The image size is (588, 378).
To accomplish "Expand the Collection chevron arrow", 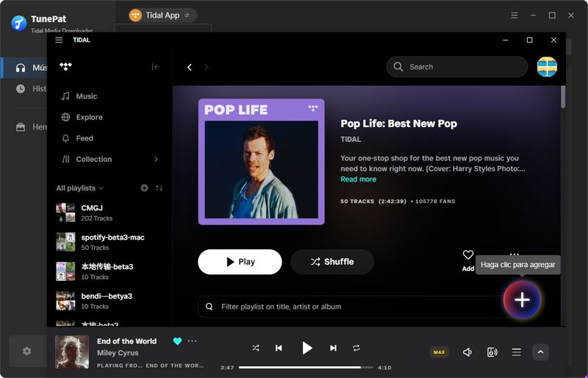I will tap(156, 159).
